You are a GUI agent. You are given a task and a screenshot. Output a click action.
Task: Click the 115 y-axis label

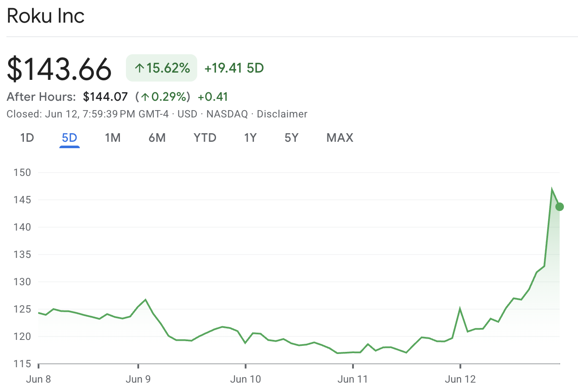[22, 364]
